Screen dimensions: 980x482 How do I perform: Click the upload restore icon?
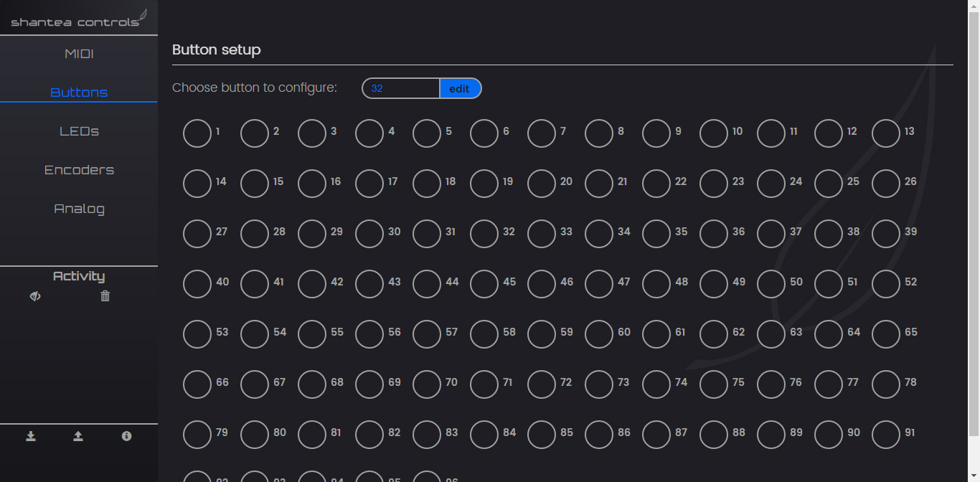tap(78, 436)
